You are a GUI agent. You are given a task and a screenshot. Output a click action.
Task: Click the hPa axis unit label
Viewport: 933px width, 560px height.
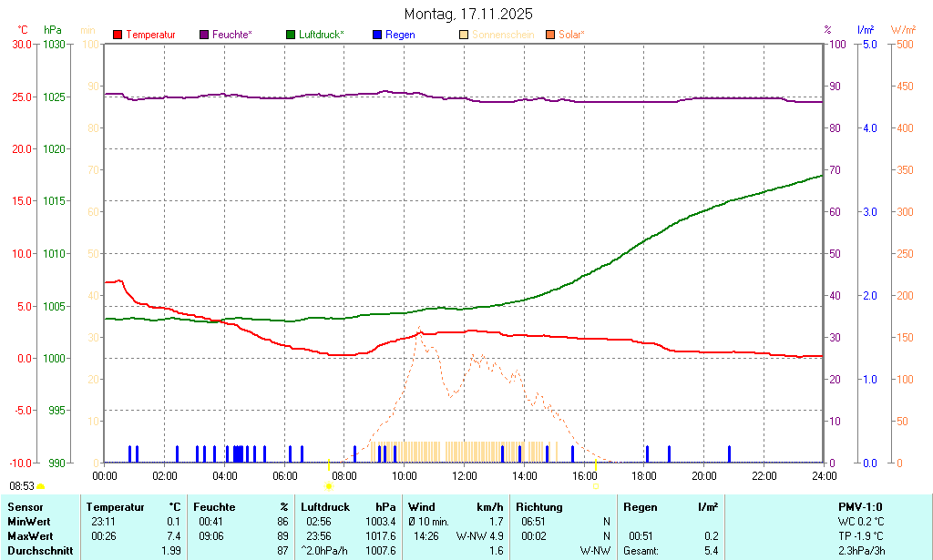[x=53, y=30]
